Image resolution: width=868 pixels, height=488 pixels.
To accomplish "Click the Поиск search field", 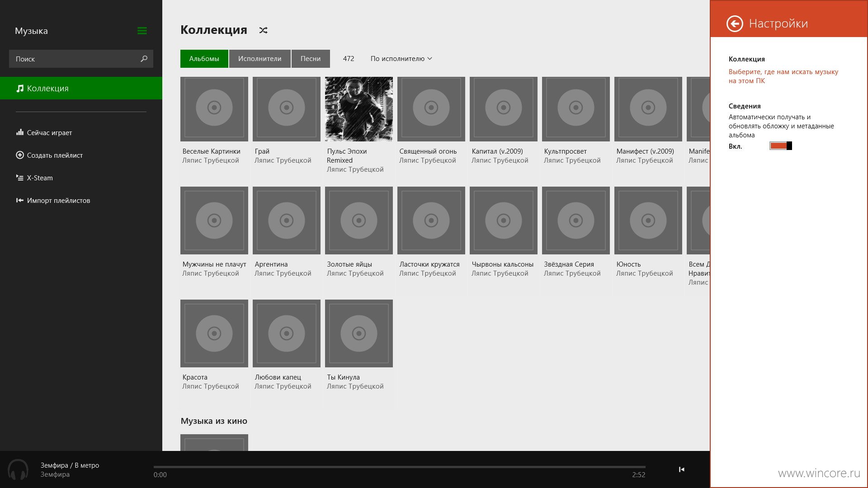I will click(x=81, y=59).
